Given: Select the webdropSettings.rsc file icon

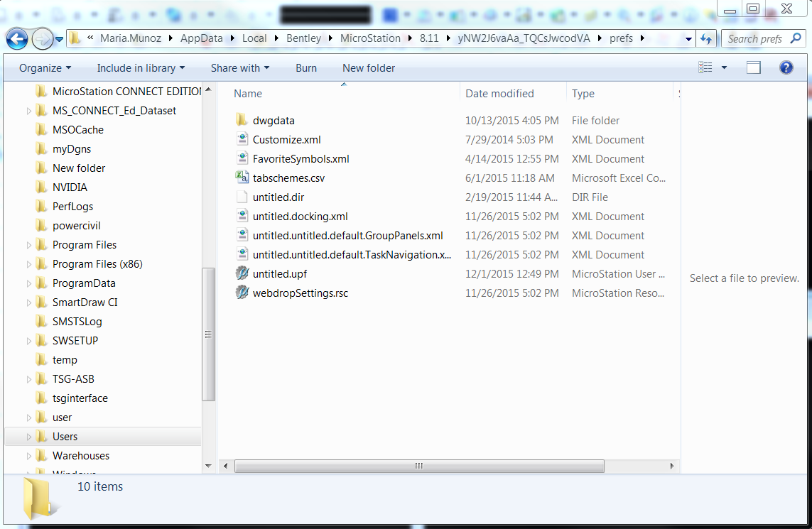Looking at the screenshot, I should [x=242, y=293].
